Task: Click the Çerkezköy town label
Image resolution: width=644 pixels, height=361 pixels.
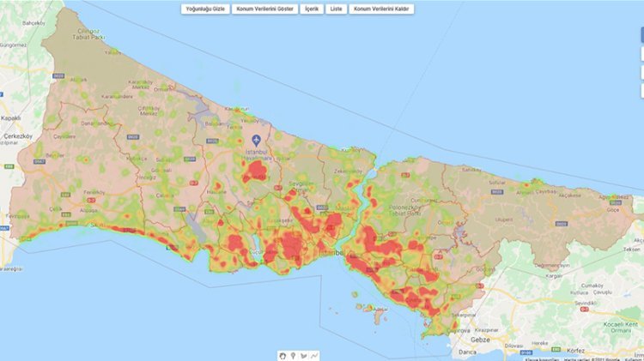Action: (18, 135)
